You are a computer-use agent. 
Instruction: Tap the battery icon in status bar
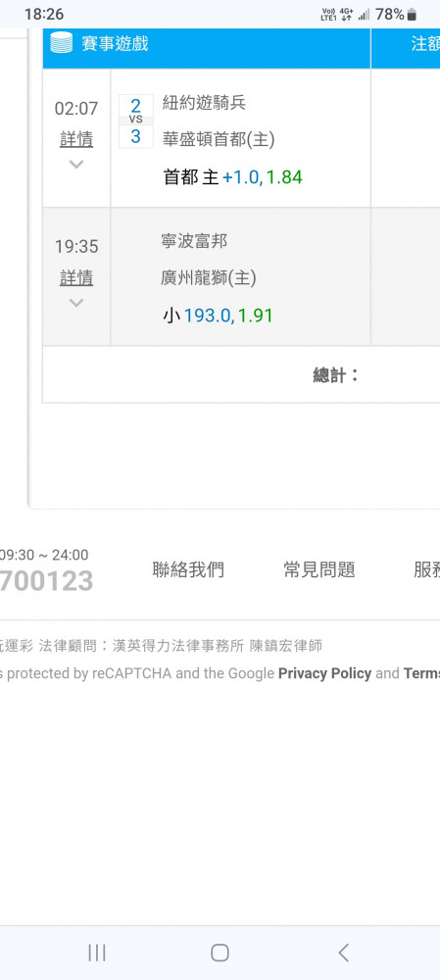pyautogui.click(x=412, y=15)
